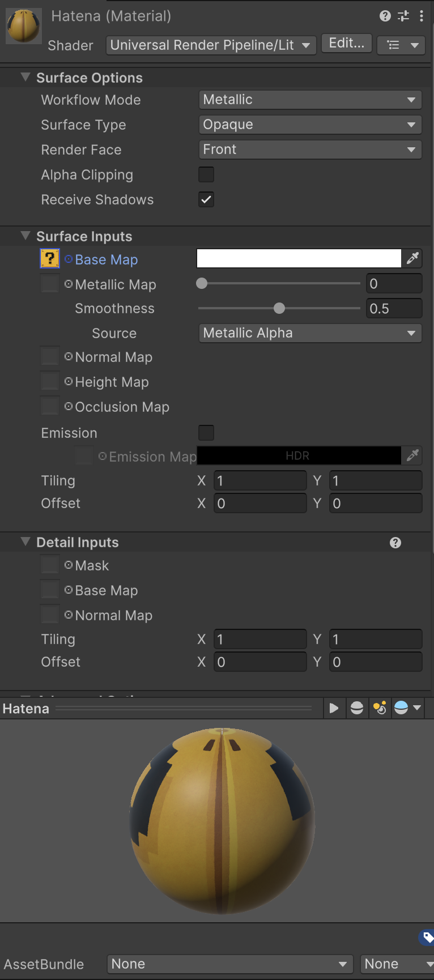The width and height of the screenshot is (434, 980).
Task: Click the Smoothness slider handle
Action: (279, 309)
